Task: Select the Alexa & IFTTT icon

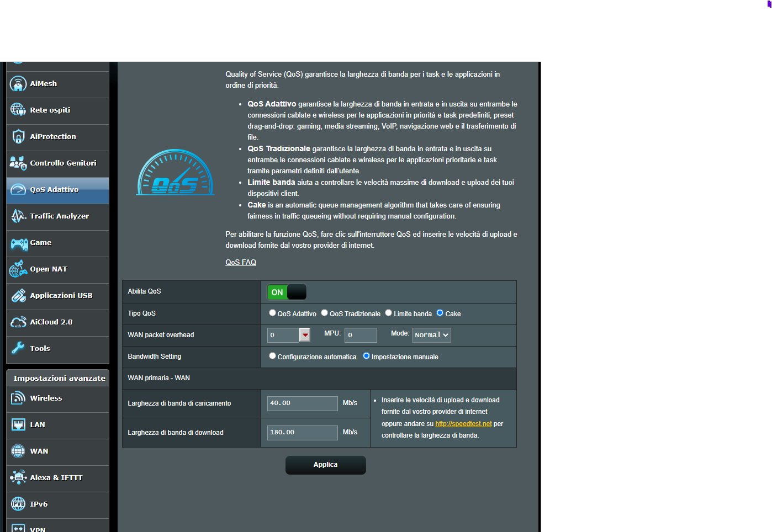Action: [x=18, y=477]
